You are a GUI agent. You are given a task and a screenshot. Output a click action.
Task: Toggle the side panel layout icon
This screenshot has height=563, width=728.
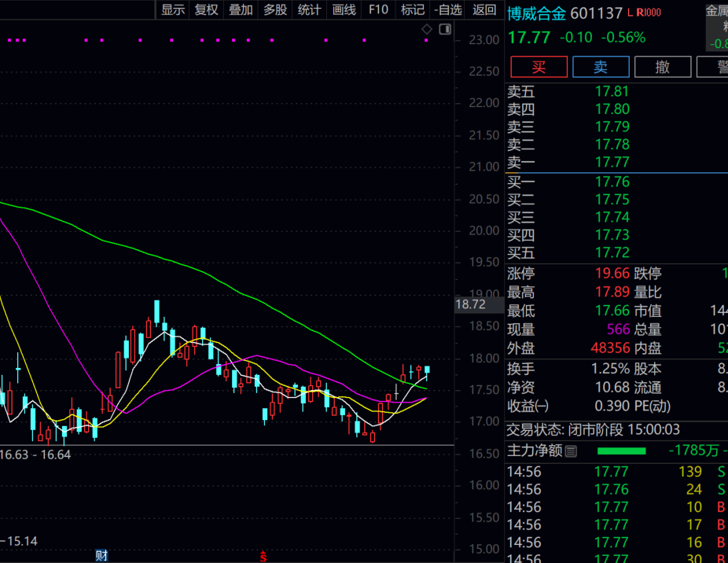(x=445, y=29)
